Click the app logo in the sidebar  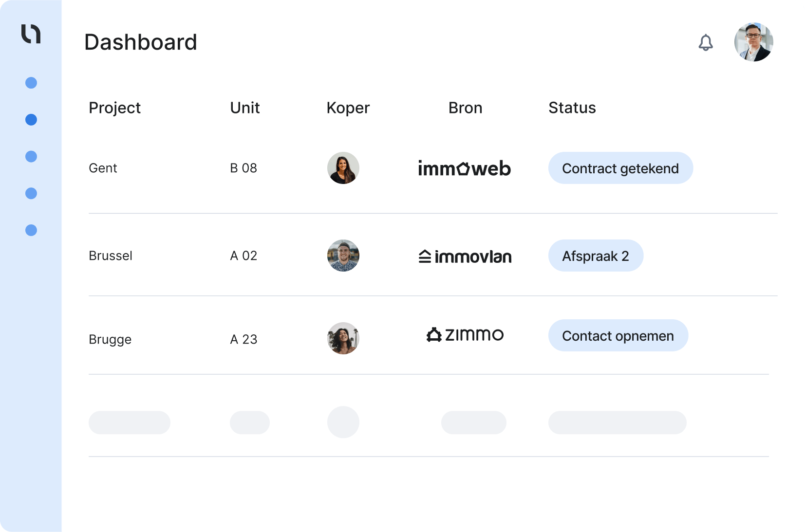click(x=31, y=34)
